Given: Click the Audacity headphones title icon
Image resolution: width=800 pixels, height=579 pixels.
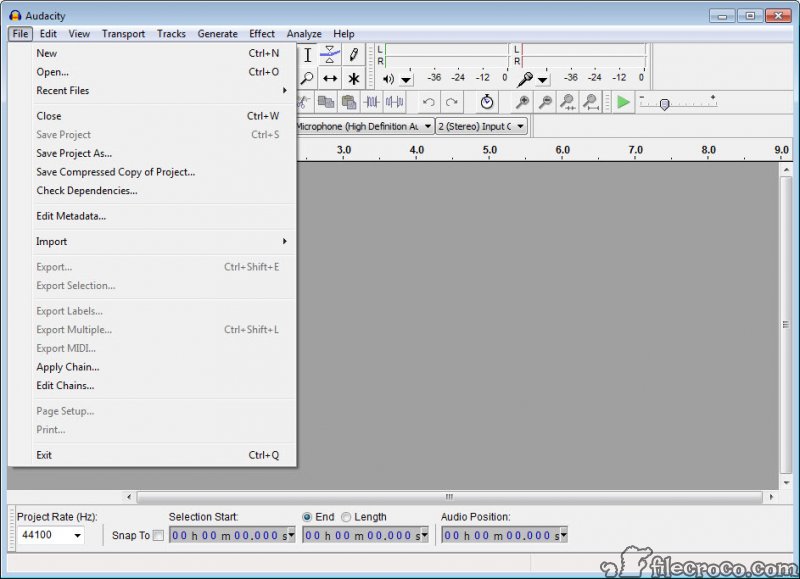Looking at the screenshot, I should (15, 16).
